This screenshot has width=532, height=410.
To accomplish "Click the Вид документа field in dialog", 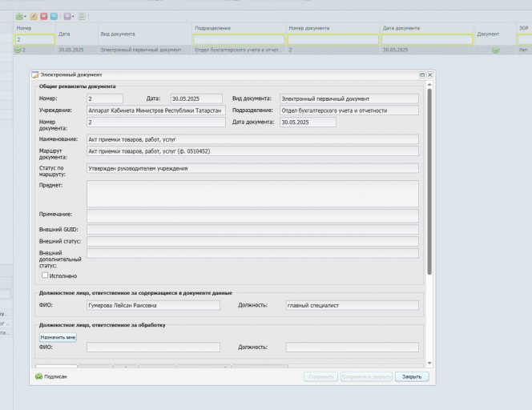I will (349, 99).
